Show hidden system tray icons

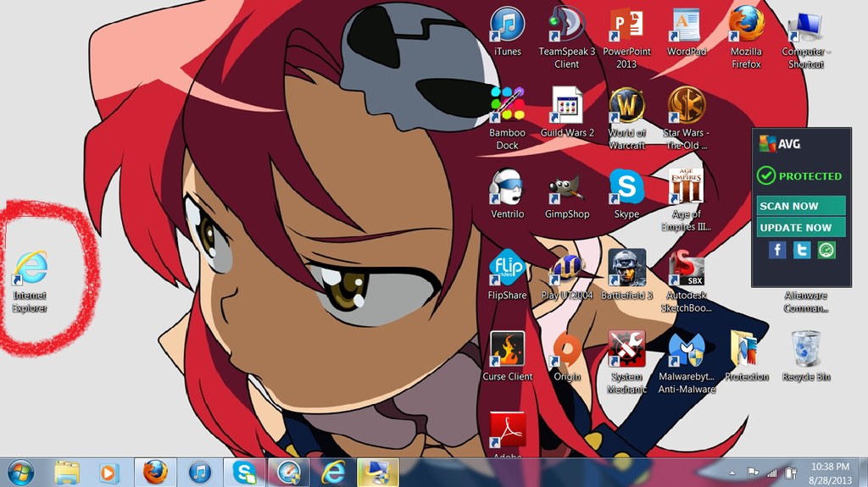732,473
